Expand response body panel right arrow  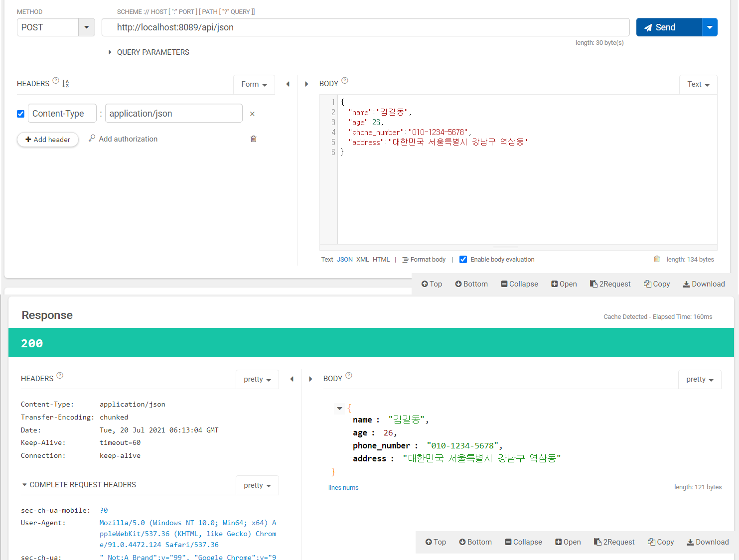point(310,379)
